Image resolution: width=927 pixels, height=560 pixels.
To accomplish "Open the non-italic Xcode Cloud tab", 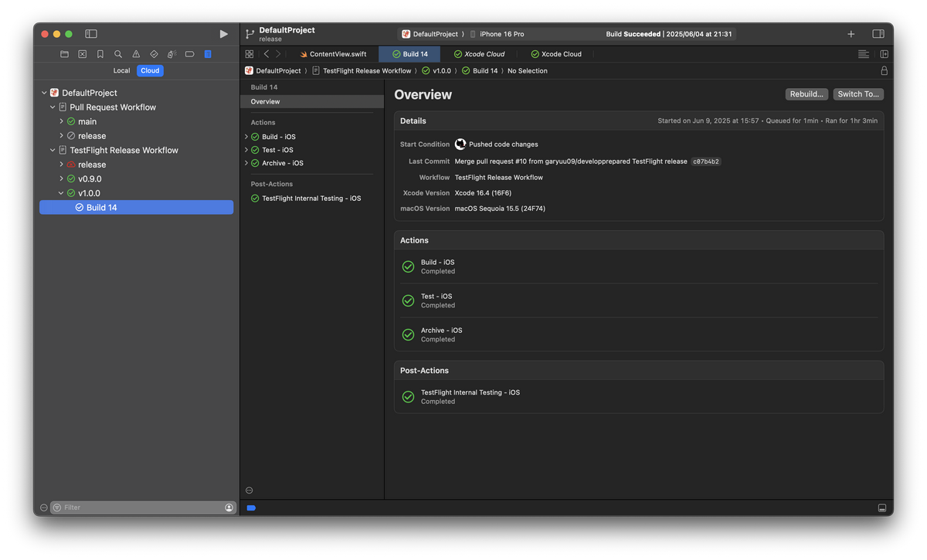I will [x=556, y=54].
